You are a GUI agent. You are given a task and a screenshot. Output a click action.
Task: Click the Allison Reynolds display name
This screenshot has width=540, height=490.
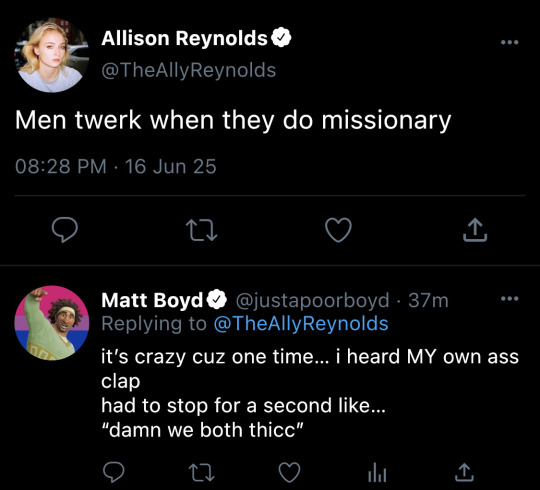(x=184, y=38)
